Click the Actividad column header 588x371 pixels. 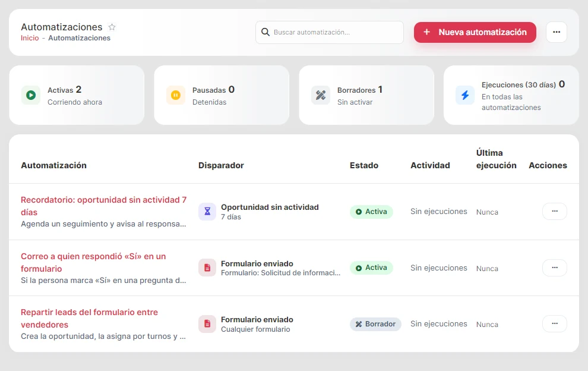(430, 165)
